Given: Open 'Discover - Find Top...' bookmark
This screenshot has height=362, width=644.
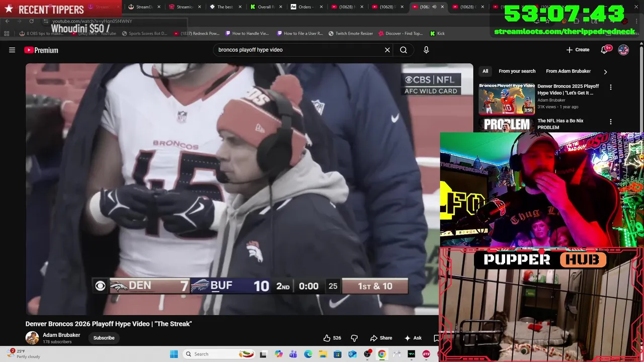Looking at the screenshot, I should 400,34.
